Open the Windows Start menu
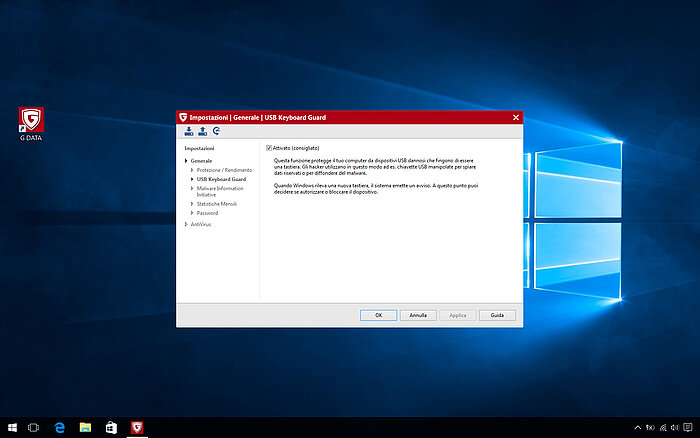This screenshot has width=700, height=438. [x=11, y=428]
